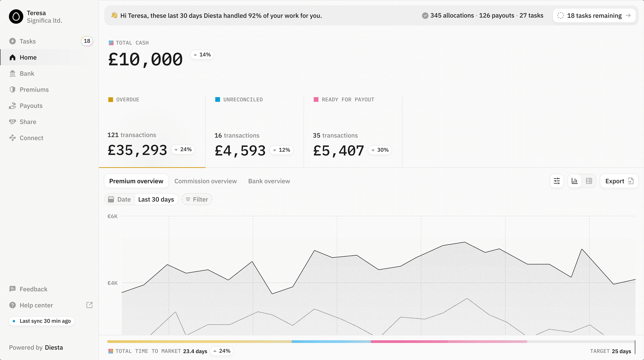The image size is (644, 360).
Task: Click the Tasks lightning bolt icon
Action: tap(13, 41)
